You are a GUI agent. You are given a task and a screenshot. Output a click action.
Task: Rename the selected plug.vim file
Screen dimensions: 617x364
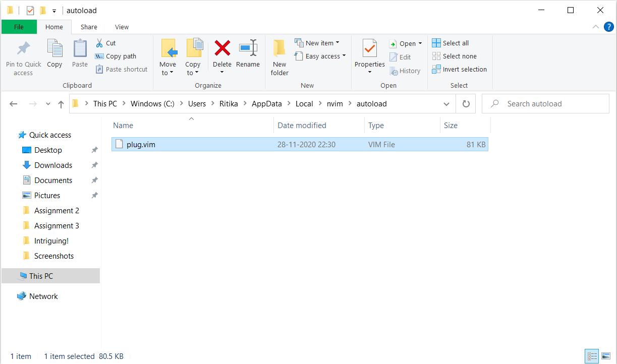248,53
